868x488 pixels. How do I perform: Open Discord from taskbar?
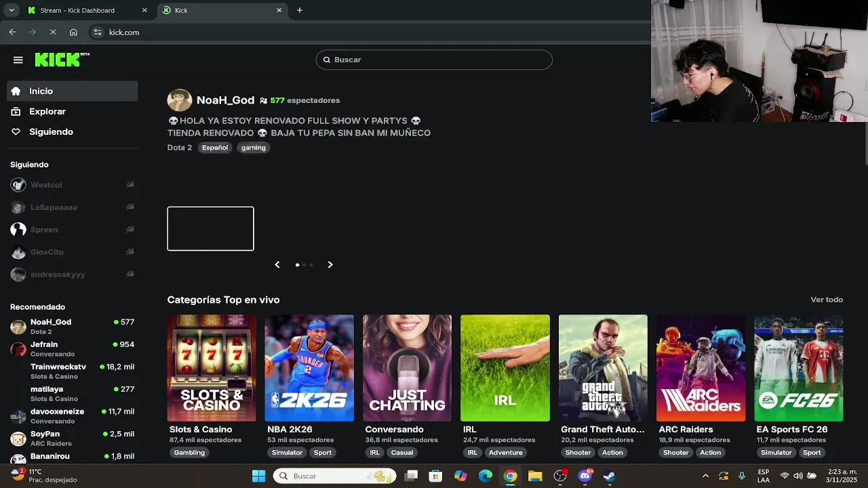pos(585,476)
